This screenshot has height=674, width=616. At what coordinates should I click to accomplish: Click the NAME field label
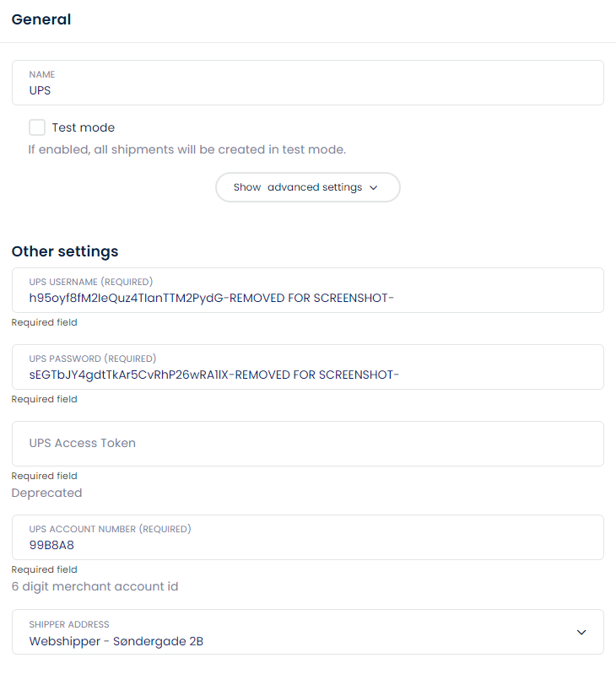(x=42, y=74)
